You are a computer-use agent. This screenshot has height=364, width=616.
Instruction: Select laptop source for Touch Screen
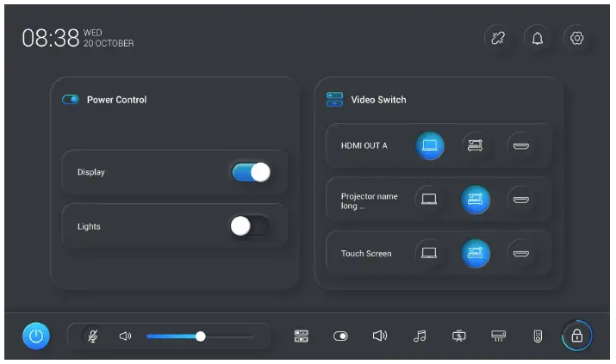click(x=429, y=253)
